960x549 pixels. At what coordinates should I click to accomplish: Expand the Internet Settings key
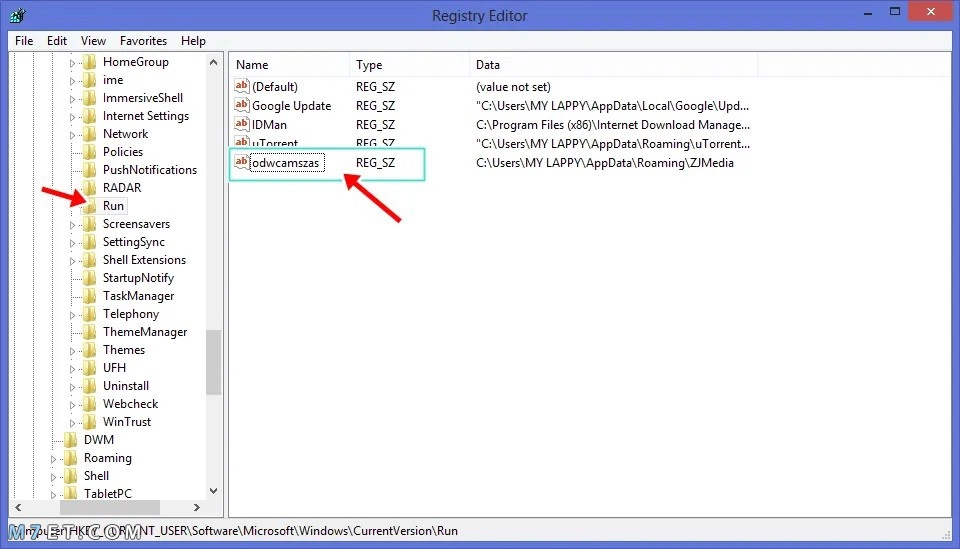coord(72,116)
